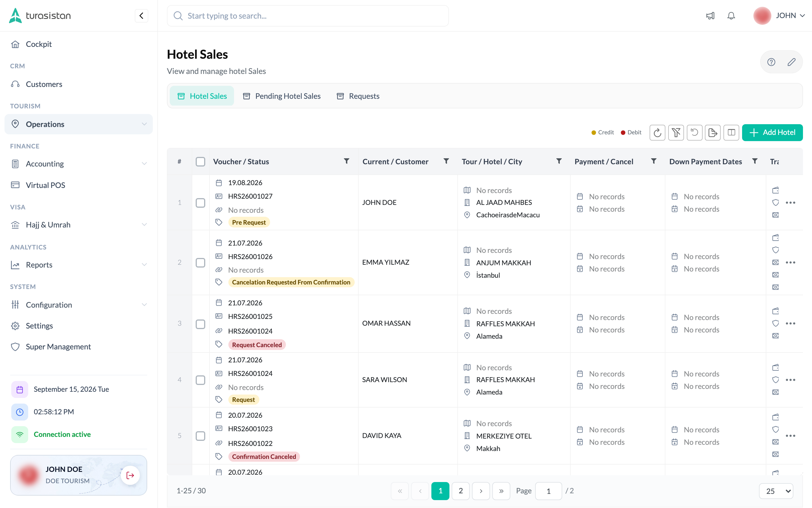Check the DAVID KAYA row checkbox
The width and height of the screenshot is (812, 508).
200,436
